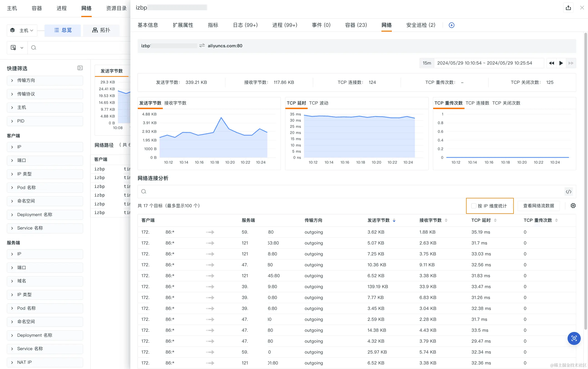The width and height of the screenshot is (588, 369).
Task: Select the TCP 波动 chart tab
Action: pos(319,103)
